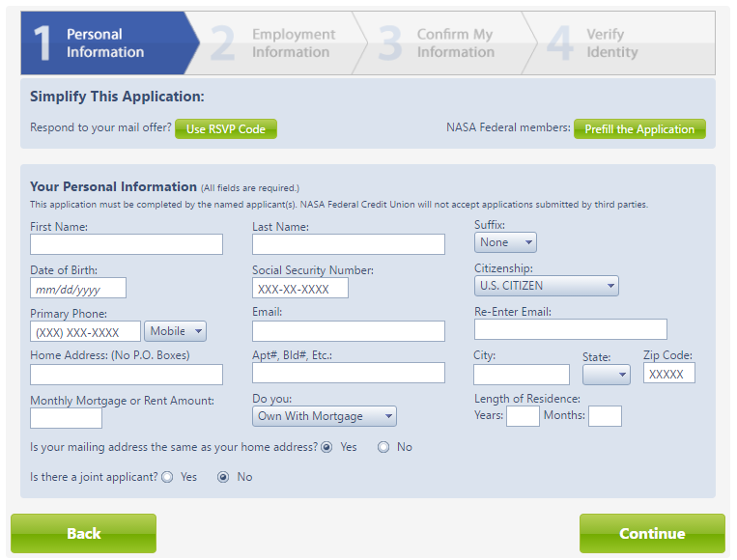
Task: Go to Verify Identity step
Action: pos(620,43)
